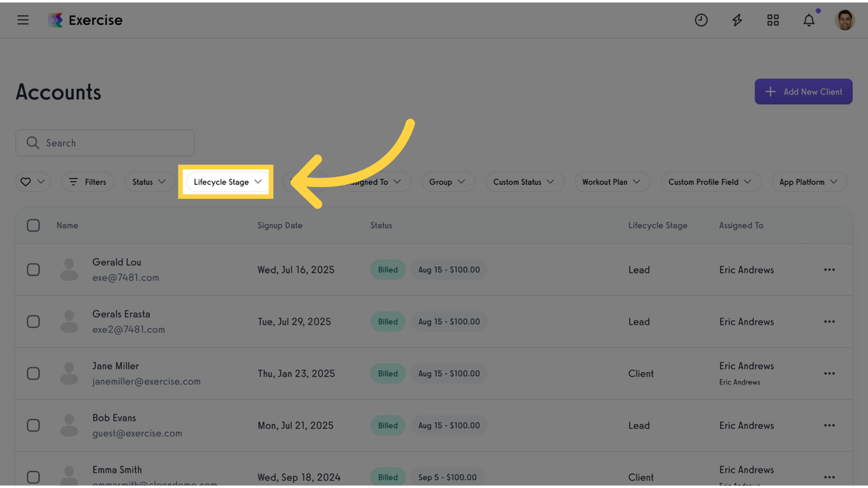Click email janemiller@exercise.com
868x488 pixels.
[x=146, y=382]
